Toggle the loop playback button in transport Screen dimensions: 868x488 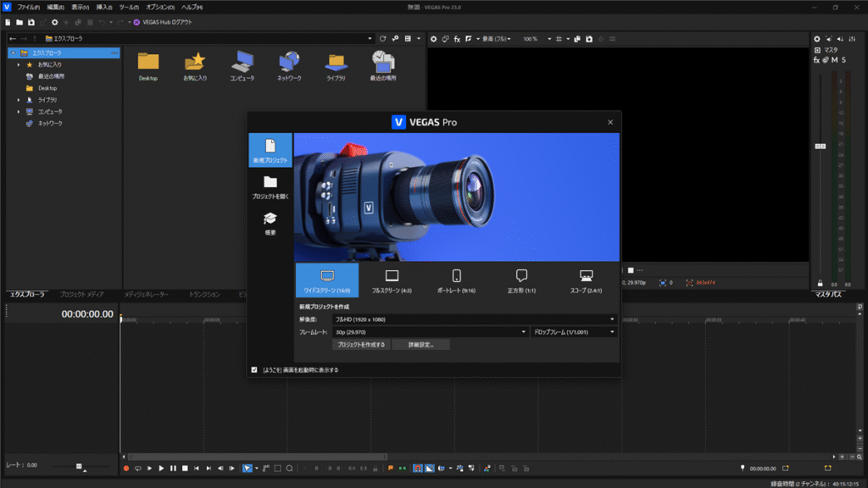tap(137, 468)
